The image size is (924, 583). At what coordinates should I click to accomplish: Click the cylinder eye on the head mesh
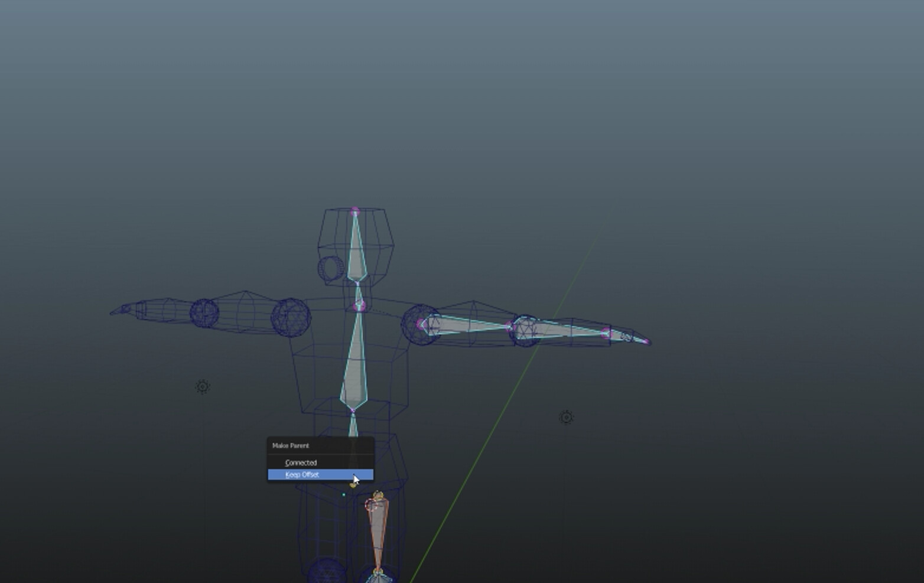pyautogui.click(x=330, y=269)
